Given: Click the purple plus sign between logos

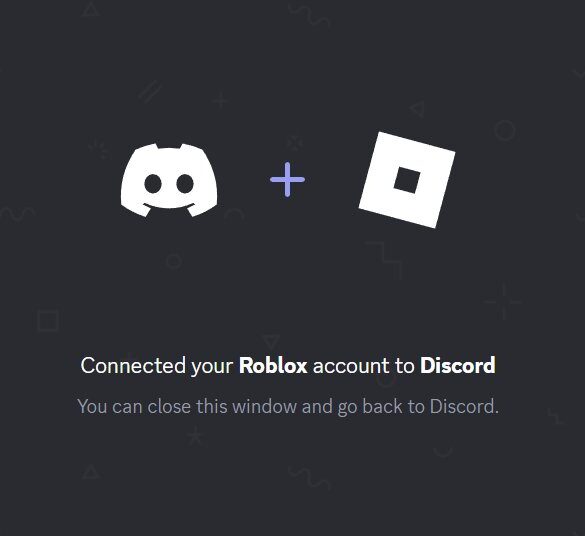Looking at the screenshot, I should (287, 179).
